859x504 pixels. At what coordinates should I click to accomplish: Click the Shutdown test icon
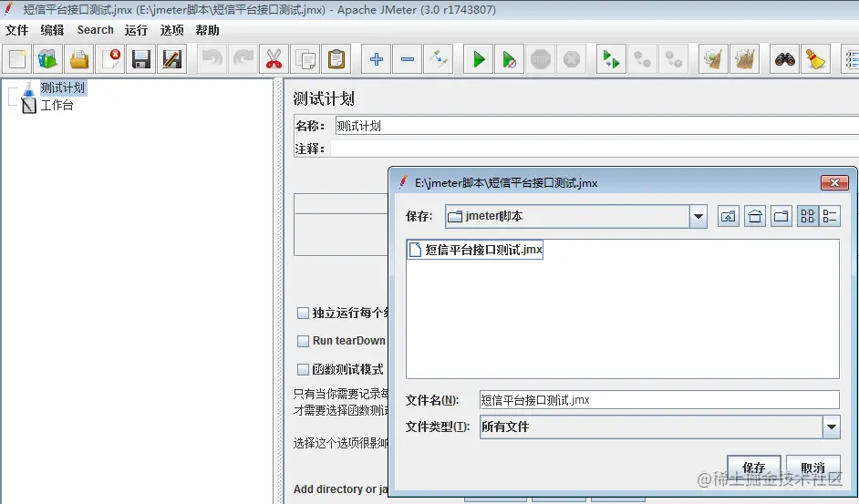point(572,58)
